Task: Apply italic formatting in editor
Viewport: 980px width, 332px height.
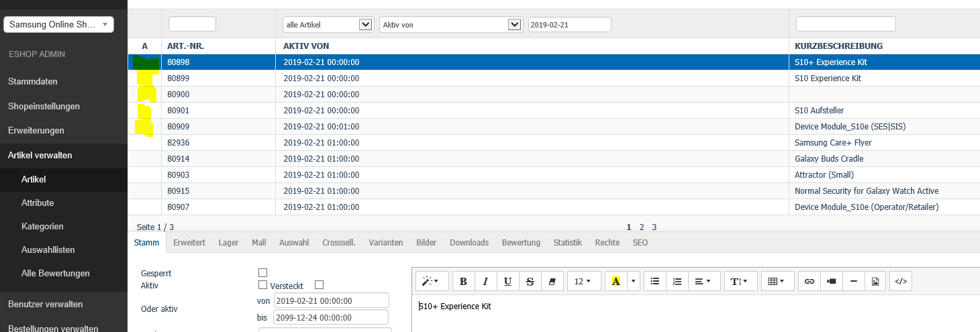Action: click(485, 282)
